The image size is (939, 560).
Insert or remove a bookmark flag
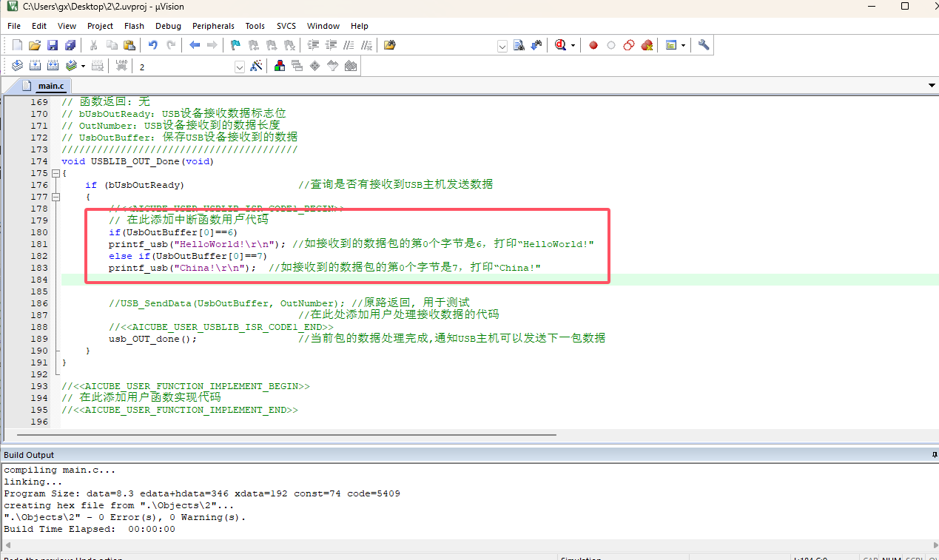point(236,45)
